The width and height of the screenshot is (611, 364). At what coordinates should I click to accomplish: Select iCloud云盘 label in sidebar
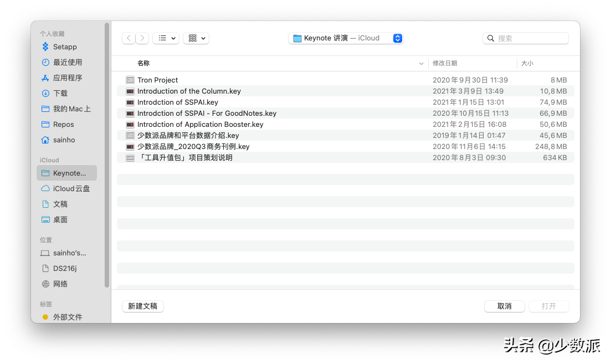[x=71, y=188]
